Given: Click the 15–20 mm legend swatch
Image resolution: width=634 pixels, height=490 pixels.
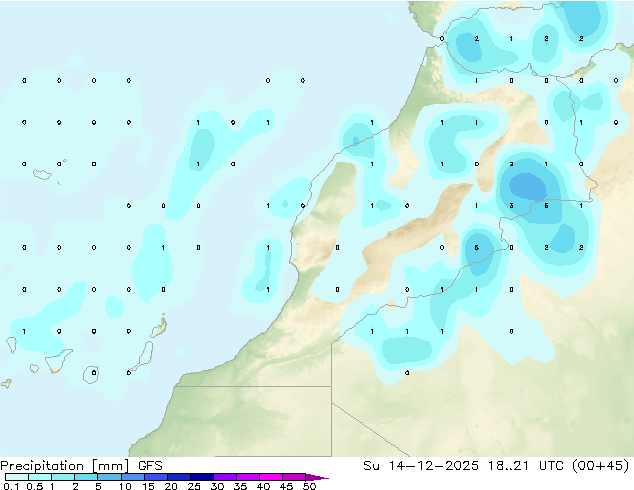Looking at the screenshot, I should click(x=156, y=477).
